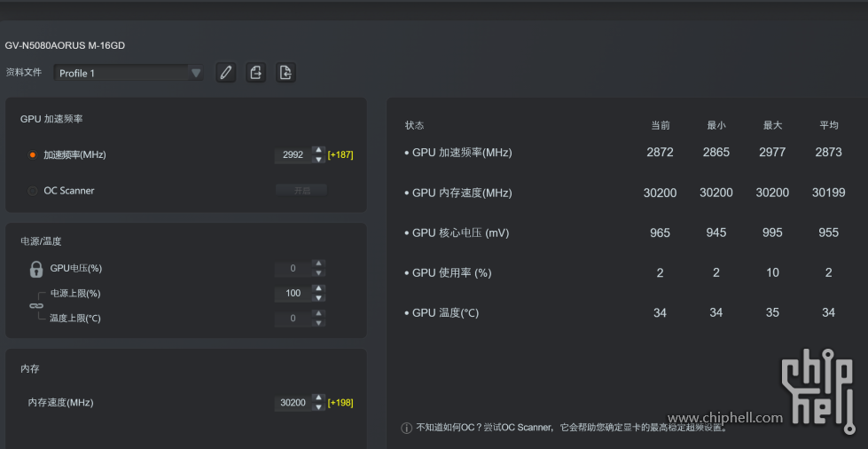Click the boost clock 2992 value field

pyautogui.click(x=293, y=154)
